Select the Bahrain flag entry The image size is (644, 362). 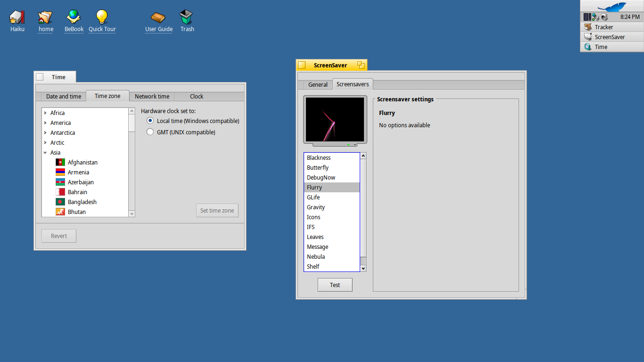tap(60, 192)
